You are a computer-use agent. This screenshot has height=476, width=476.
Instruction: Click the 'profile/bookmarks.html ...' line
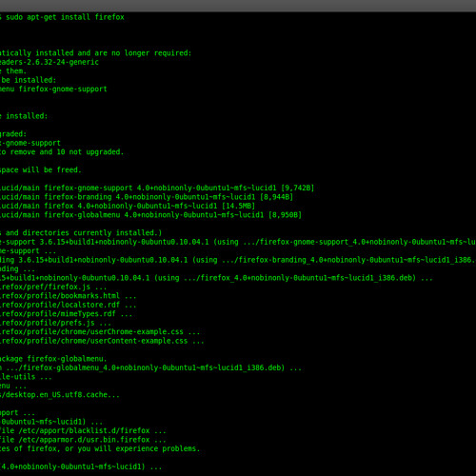(x=69, y=296)
